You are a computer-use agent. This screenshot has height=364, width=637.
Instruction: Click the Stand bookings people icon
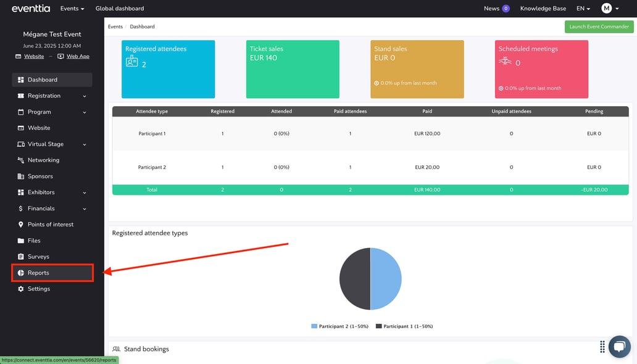(x=116, y=349)
